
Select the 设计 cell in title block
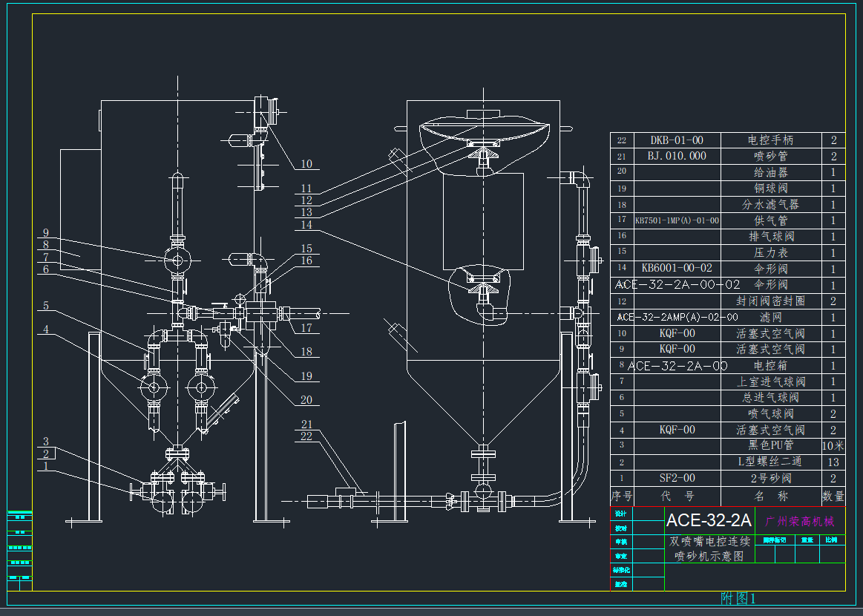click(621, 514)
